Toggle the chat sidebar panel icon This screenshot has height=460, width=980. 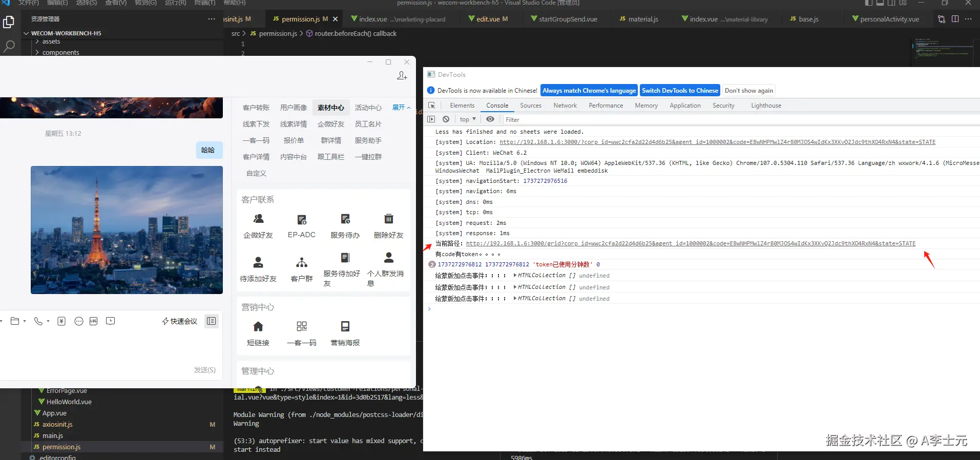[212, 321]
